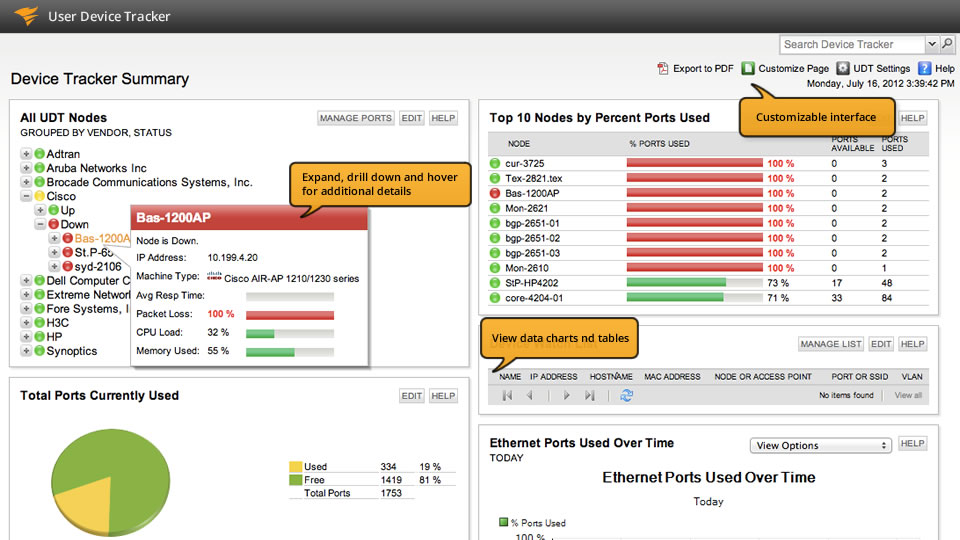Image resolution: width=960 pixels, height=540 pixels.
Task: Click View all in watch list
Action: [908, 396]
